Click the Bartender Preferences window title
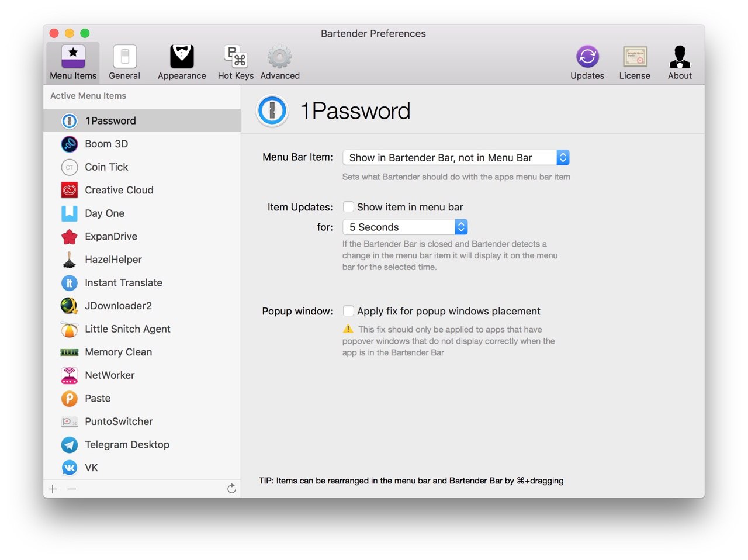 pyautogui.click(x=373, y=33)
